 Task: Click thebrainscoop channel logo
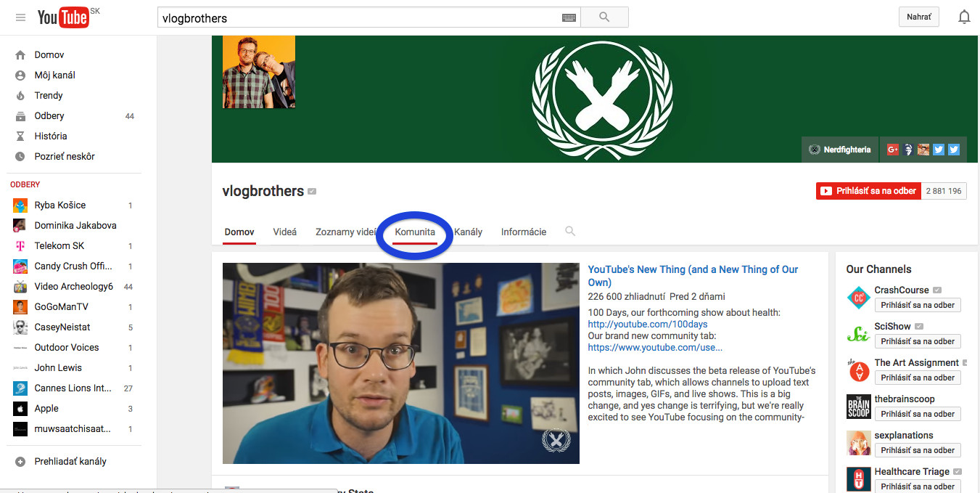point(858,407)
